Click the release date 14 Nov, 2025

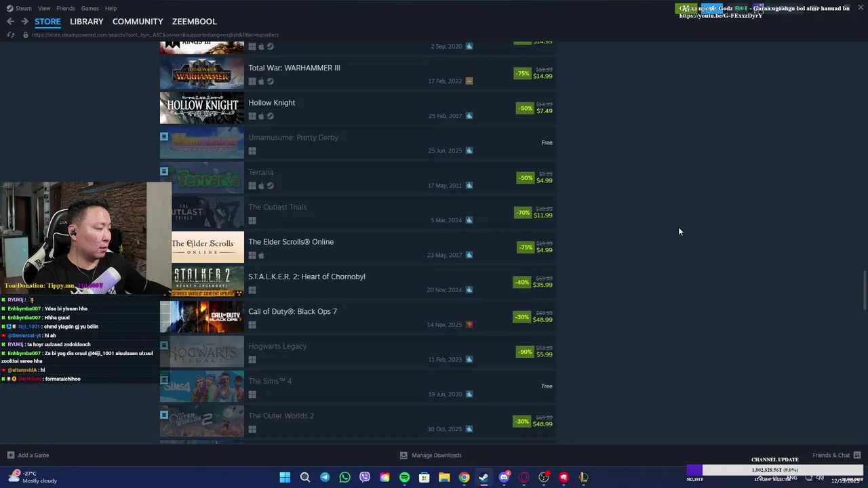pos(444,325)
